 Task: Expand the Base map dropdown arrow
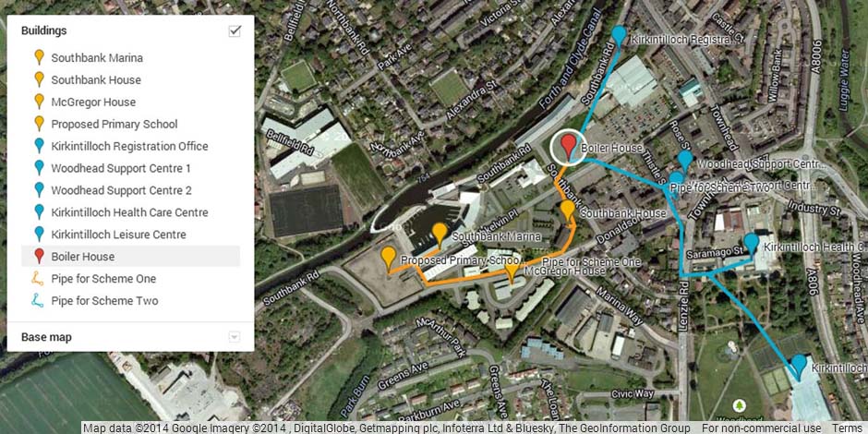coord(235,336)
